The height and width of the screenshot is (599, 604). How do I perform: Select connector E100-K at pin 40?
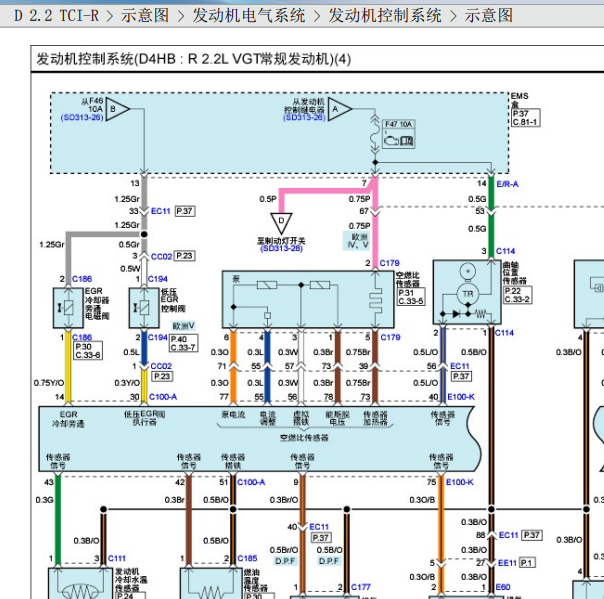pyautogui.click(x=461, y=396)
